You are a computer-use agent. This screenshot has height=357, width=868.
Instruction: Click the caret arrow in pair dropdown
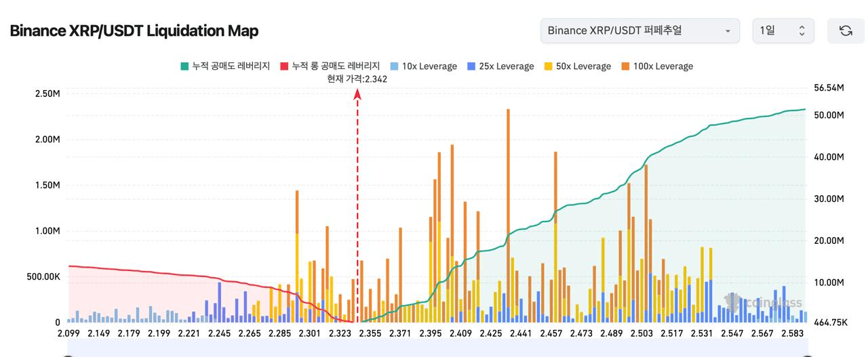point(728,31)
